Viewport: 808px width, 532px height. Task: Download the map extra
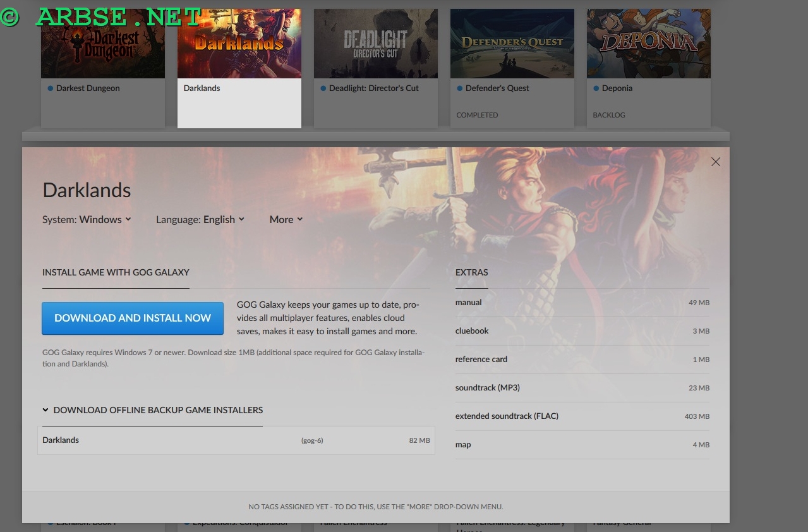click(582, 445)
